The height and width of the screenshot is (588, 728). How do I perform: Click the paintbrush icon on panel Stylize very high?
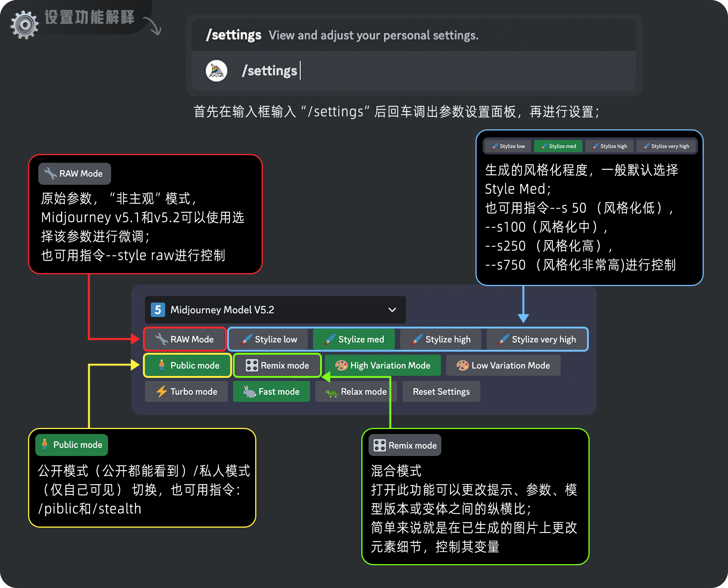click(504, 339)
